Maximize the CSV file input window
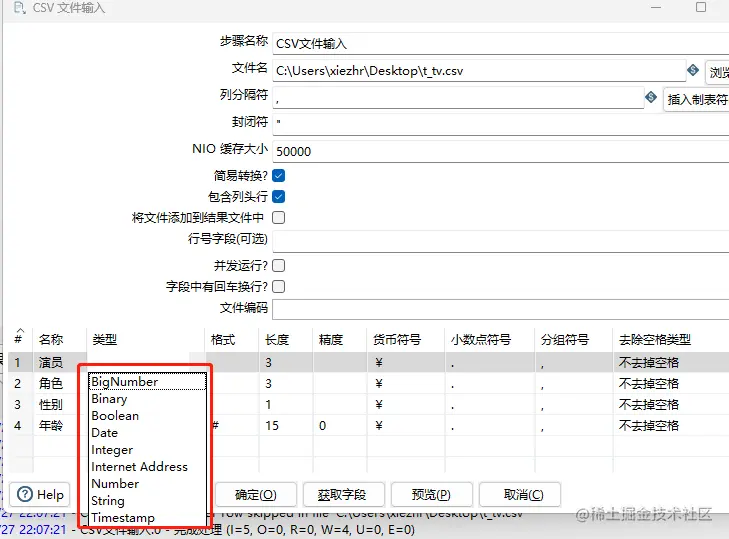 tap(701, 7)
